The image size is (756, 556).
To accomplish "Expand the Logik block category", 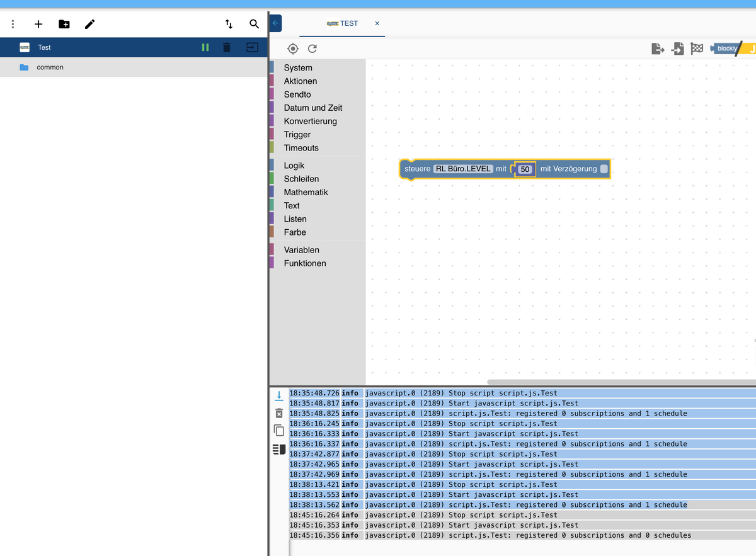I will (294, 166).
